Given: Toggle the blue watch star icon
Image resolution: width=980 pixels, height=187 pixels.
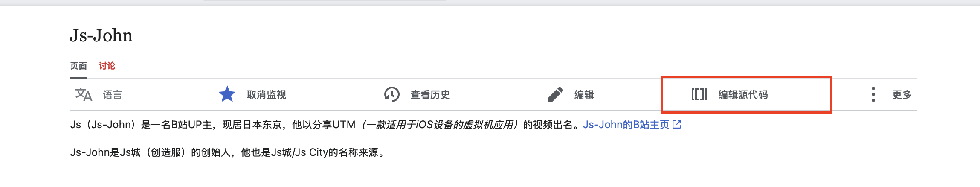Looking at the screenshot, I should [x=227, y=94].
